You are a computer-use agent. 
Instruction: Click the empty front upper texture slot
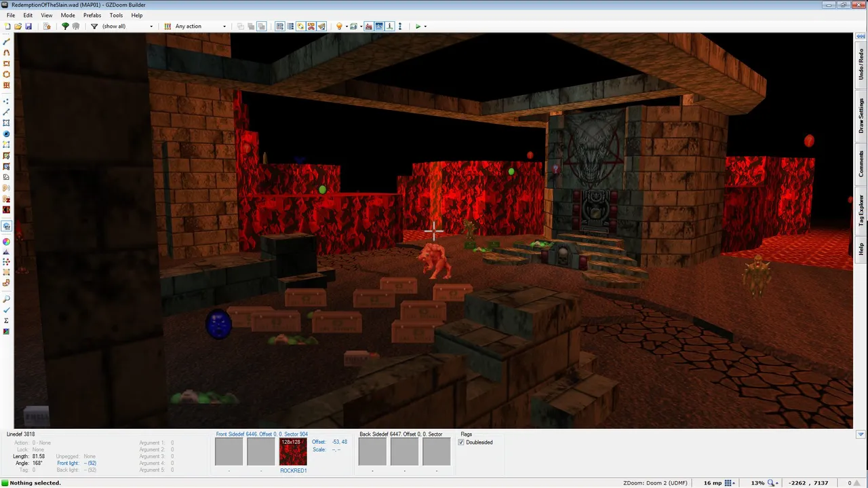click(x=229, y=451)
